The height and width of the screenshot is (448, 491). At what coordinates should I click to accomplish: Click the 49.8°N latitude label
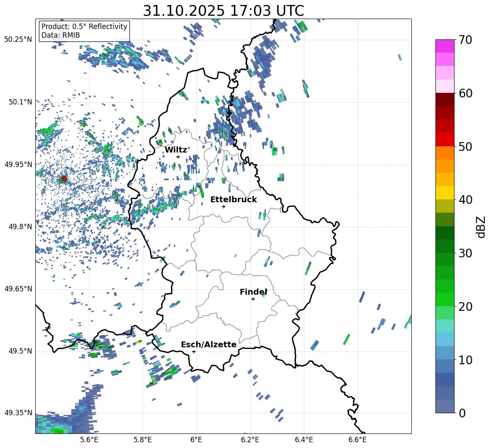tap(20, 227)
